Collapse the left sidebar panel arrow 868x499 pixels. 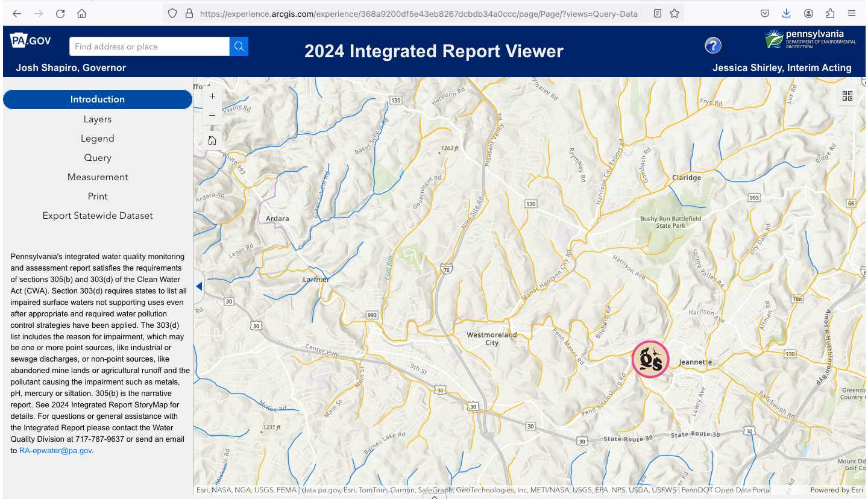click(199, 286)
